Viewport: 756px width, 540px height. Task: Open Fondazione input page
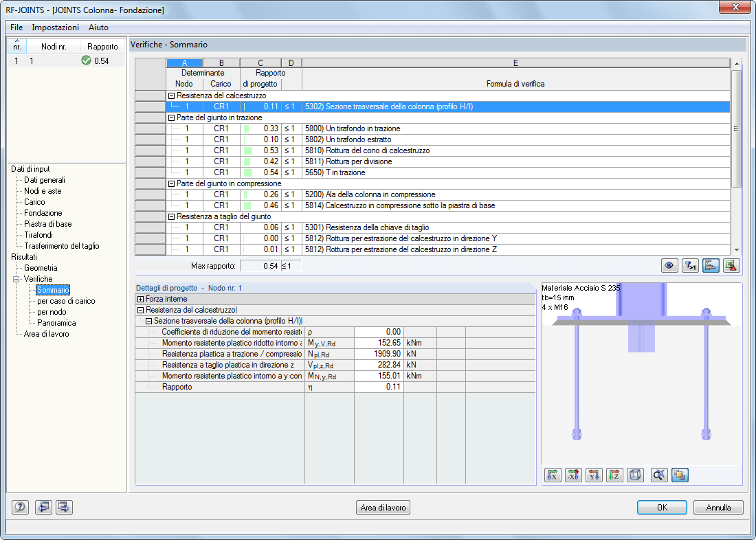click(x=43, y=213)
